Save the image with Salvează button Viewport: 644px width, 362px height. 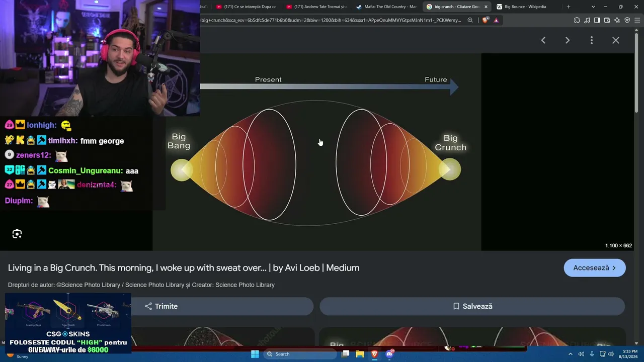[x=472, y=306]
